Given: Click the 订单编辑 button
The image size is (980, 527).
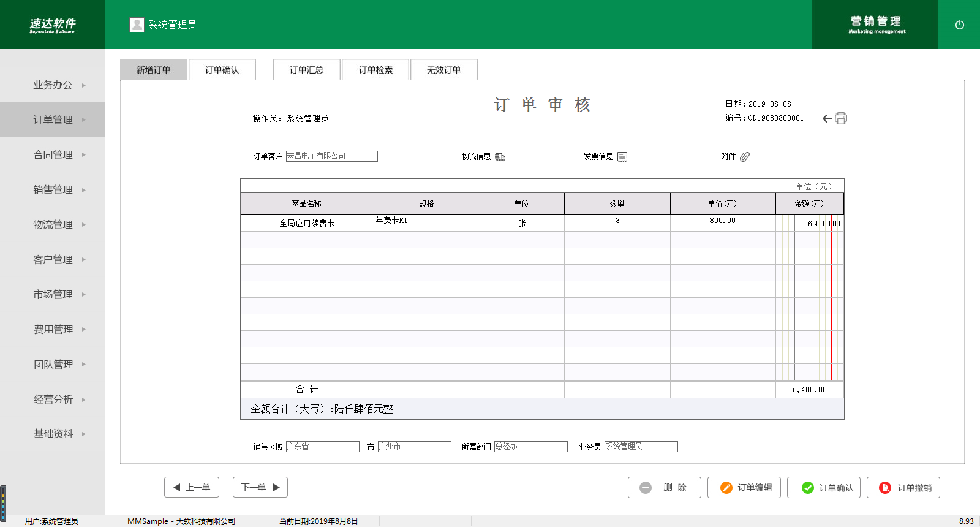Looking at the screenshot, I should 744,487.
